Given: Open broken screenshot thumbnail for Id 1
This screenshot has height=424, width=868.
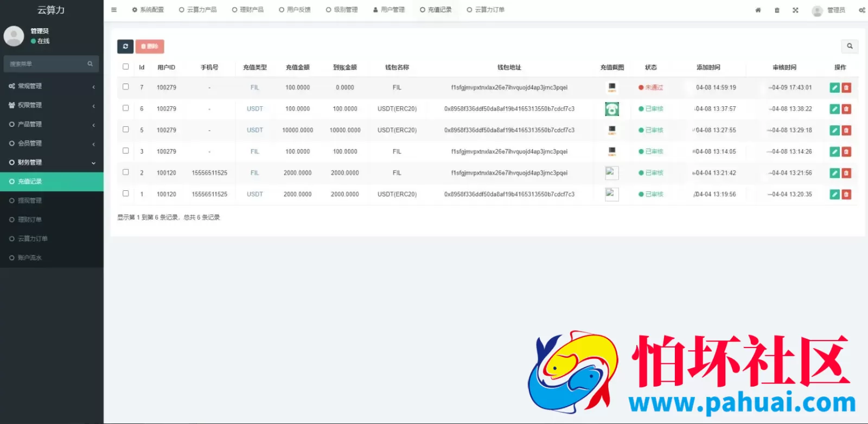Looking at the screenshot, I should coord(612,194).
